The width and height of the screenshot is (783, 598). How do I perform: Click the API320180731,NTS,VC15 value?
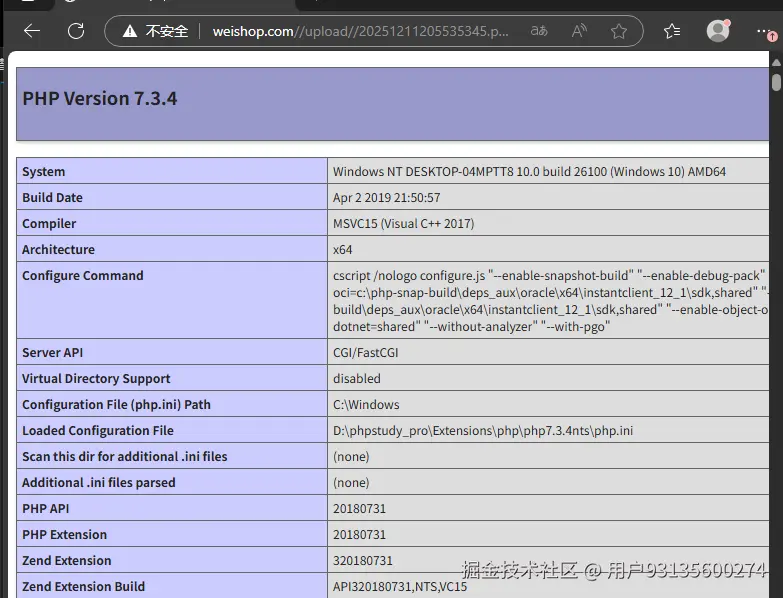pyautogui.click(x=400, y=586)
